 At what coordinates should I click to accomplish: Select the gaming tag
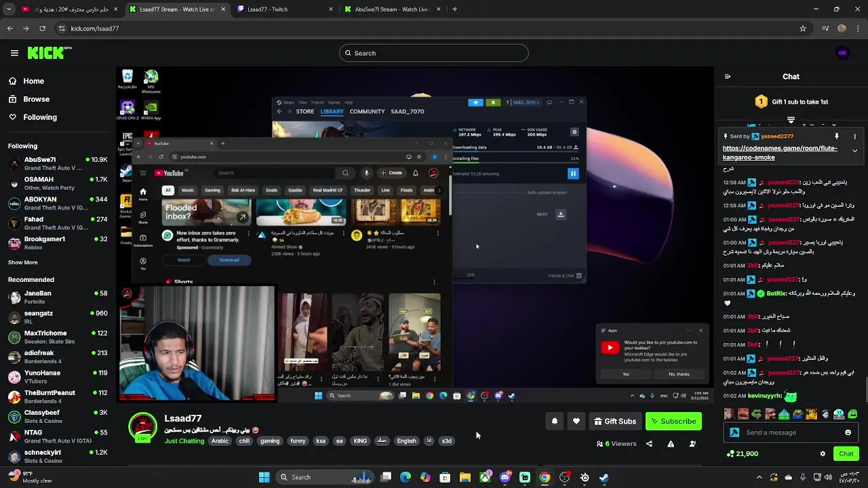click(270, 441)
